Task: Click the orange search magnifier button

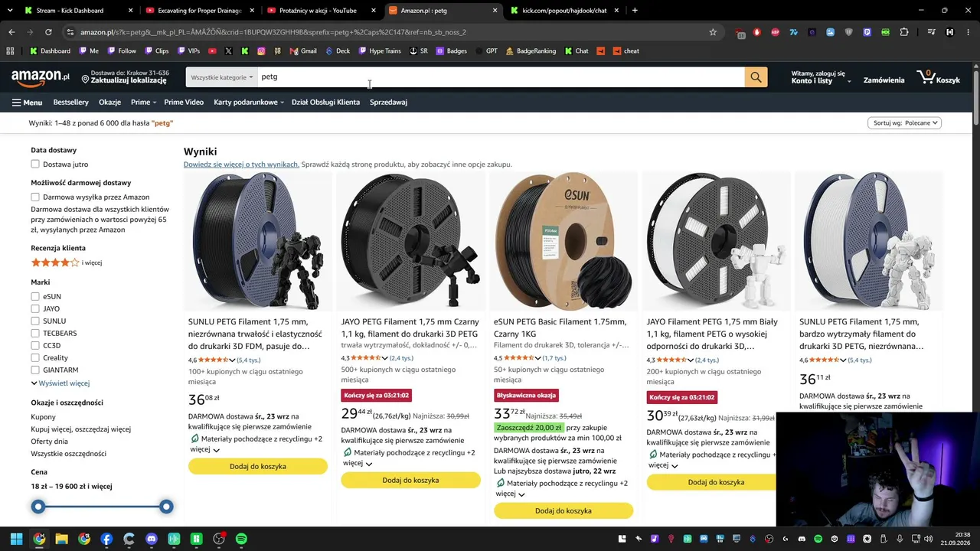Action: 756,77
